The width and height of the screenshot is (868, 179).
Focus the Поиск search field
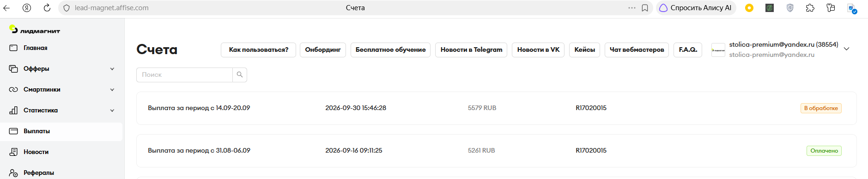tap(184, 75)
